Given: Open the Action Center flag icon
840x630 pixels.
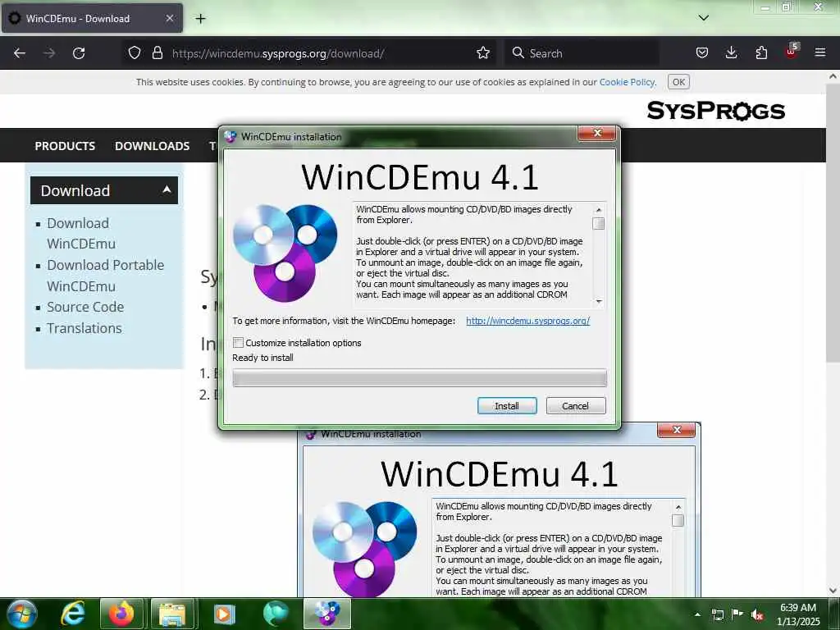Looking at the screenshot, I should pos(737,614).
